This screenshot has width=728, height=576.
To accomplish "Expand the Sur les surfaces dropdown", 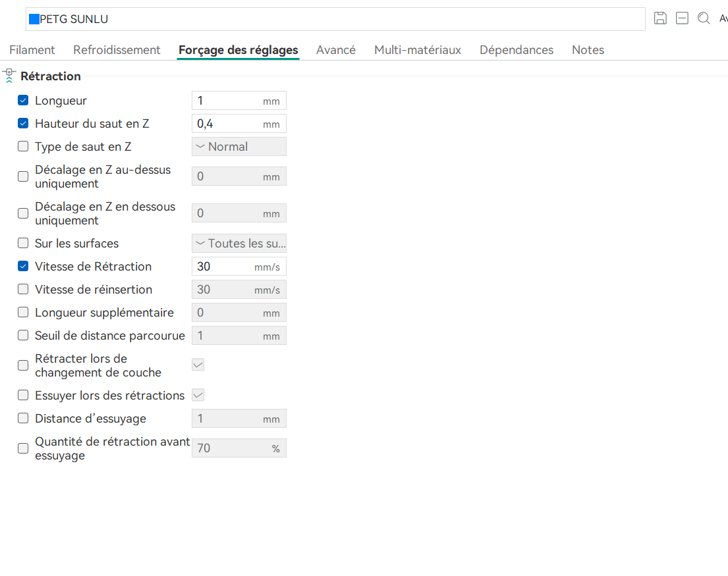I will 238,244.
